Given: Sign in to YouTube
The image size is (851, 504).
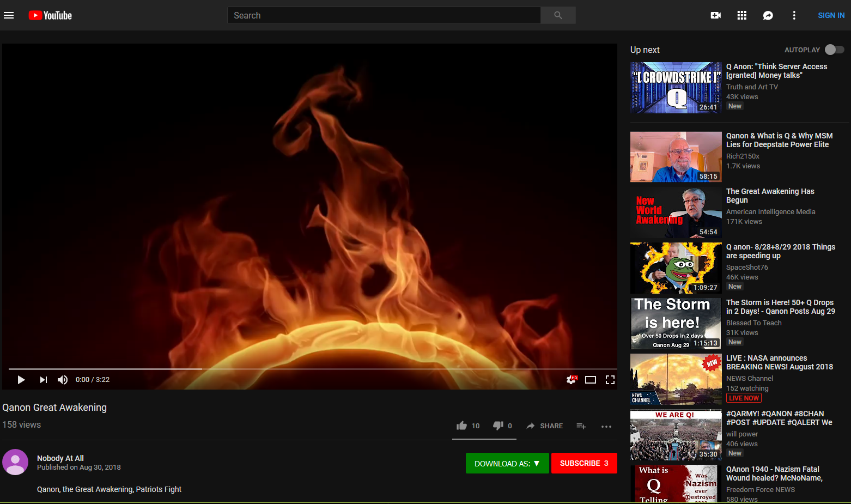Looking at the screenshot, I should [x=831, y=15].
